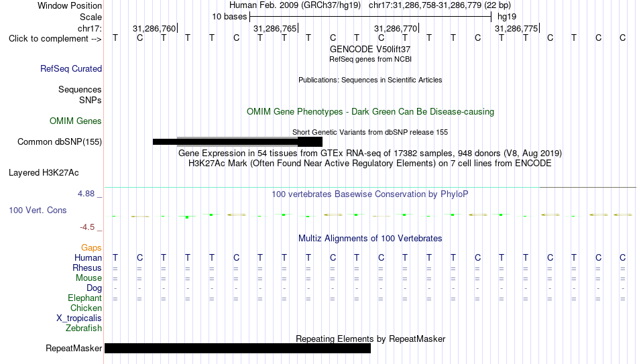Image resolution: width=637 pixels, height=364 pixels.
Task: Open the RefSeq Curated track label
Action: [71, 68]
